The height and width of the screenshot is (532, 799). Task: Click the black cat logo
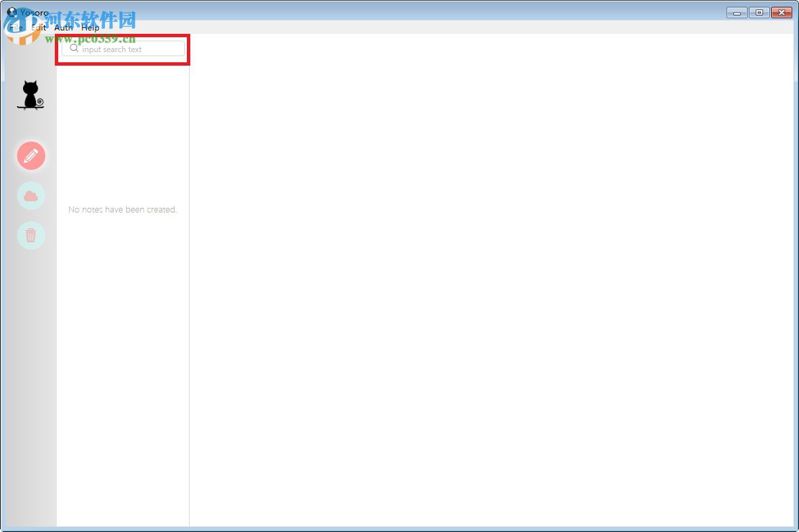coord(30,95)
